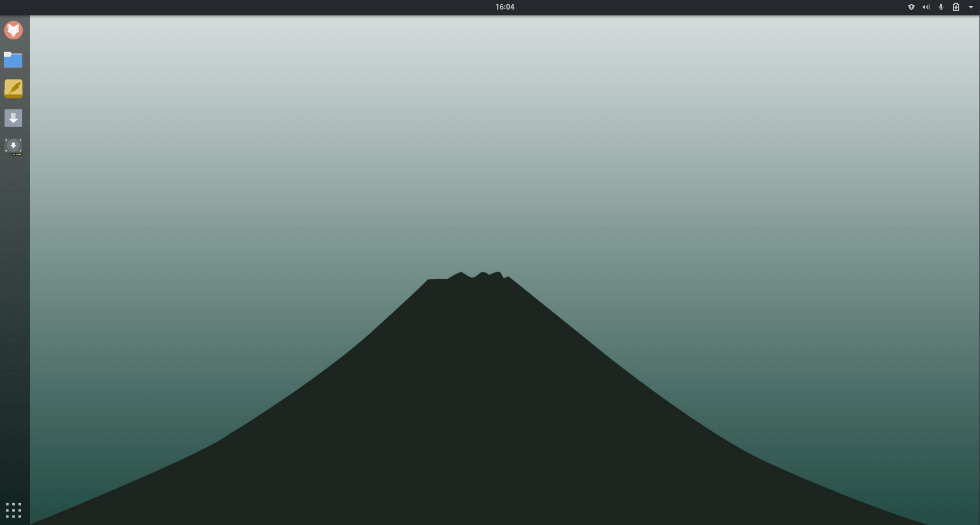Screen dimensions: 980x525
Task: Open the calendar from the 16:04 clock
Action: point(504,7)
